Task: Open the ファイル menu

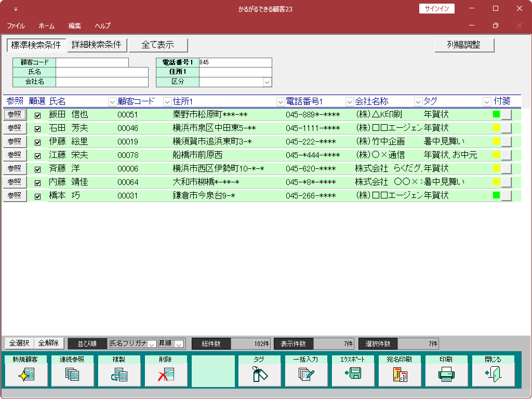Action: point(16,26)
